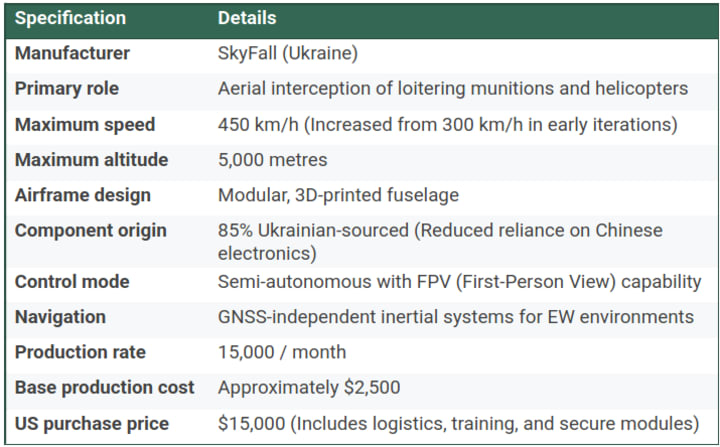
Task: Select the Maximum speed label
Action: point(85,124)
